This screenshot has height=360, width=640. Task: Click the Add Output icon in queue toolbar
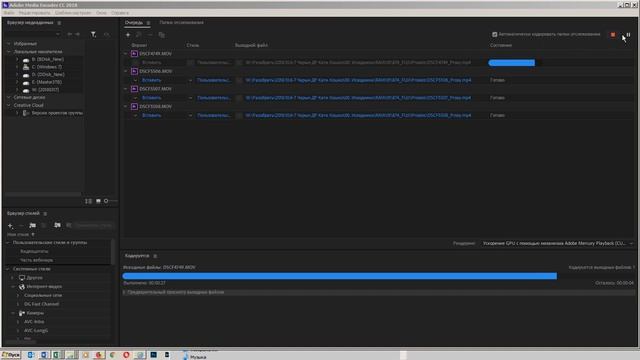[x=139, y=35]
